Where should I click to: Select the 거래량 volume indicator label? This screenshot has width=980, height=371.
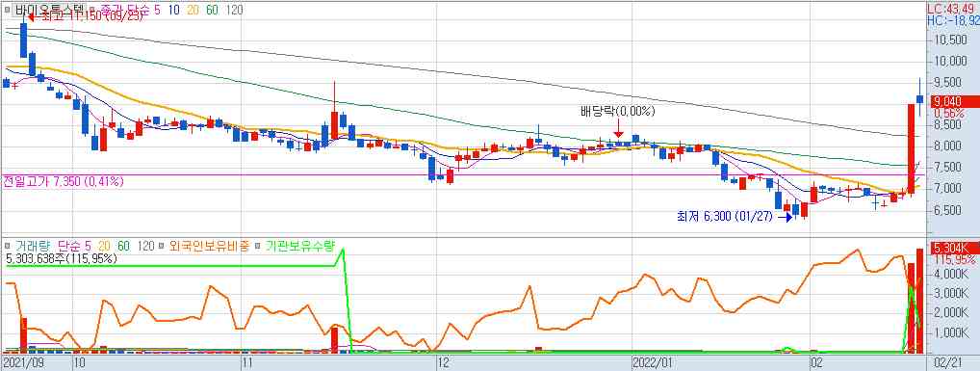(x=32, y=246)
